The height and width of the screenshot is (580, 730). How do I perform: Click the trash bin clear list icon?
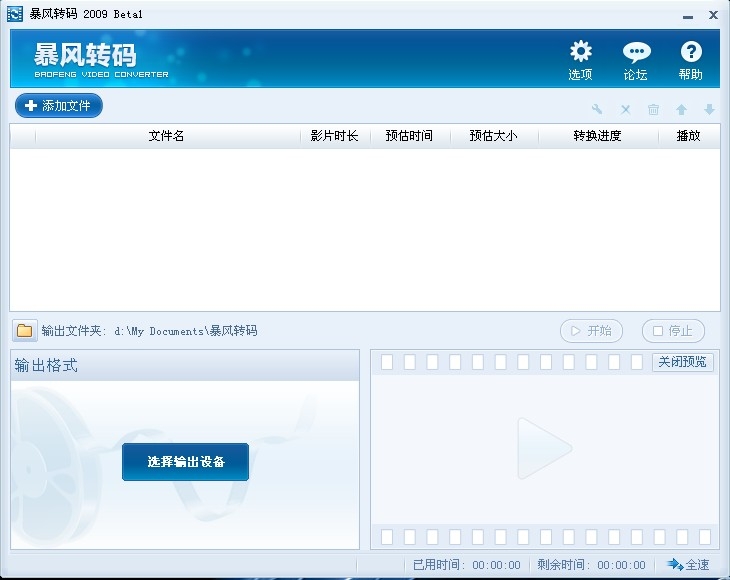coord(653,110)
